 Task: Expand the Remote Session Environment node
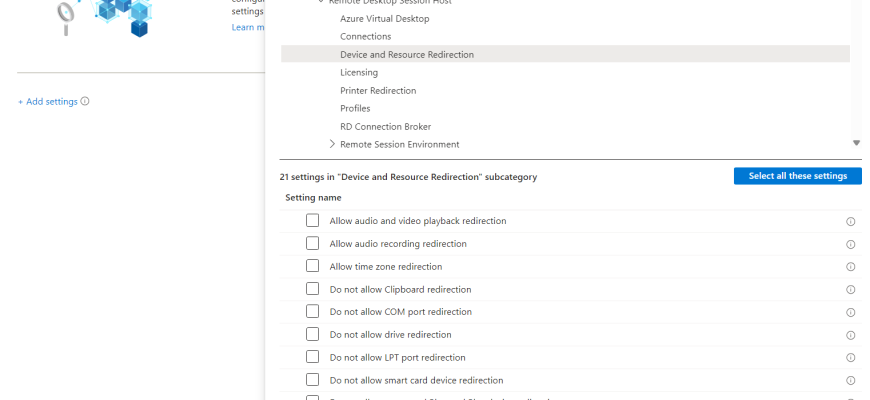[x=332, y=145]
